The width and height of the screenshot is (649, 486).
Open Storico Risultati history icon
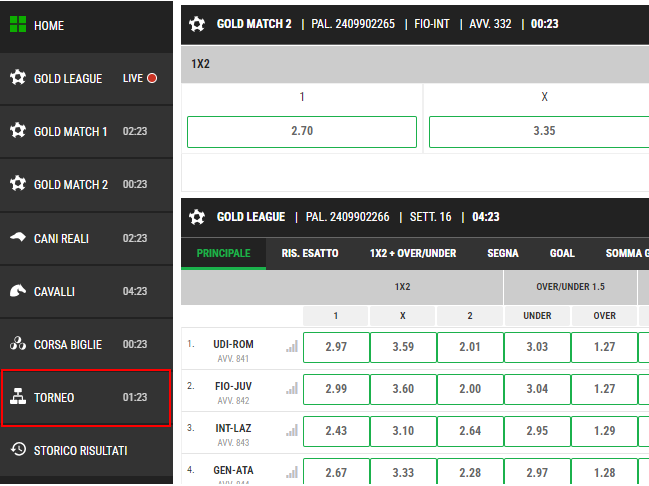[x=17, y=450]
